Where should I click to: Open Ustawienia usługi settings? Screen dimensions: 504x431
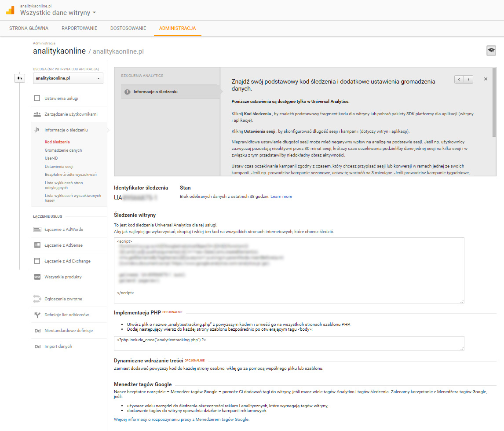[62, 99]
